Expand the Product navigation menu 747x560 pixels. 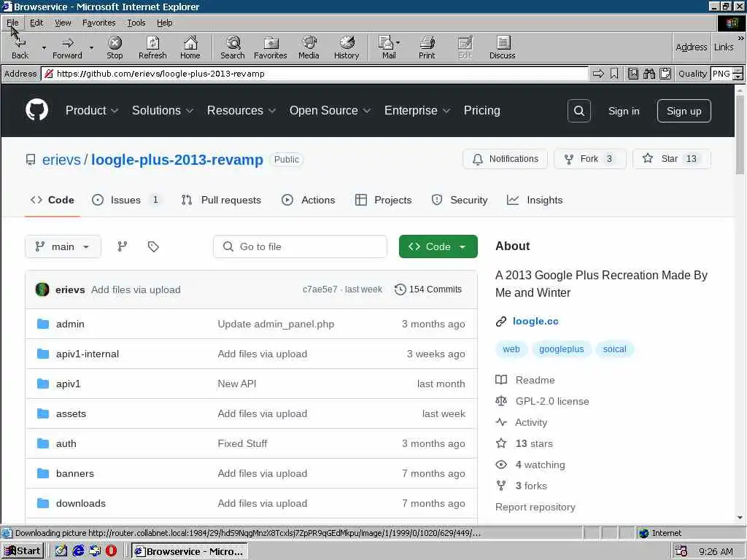click(92, 111)
